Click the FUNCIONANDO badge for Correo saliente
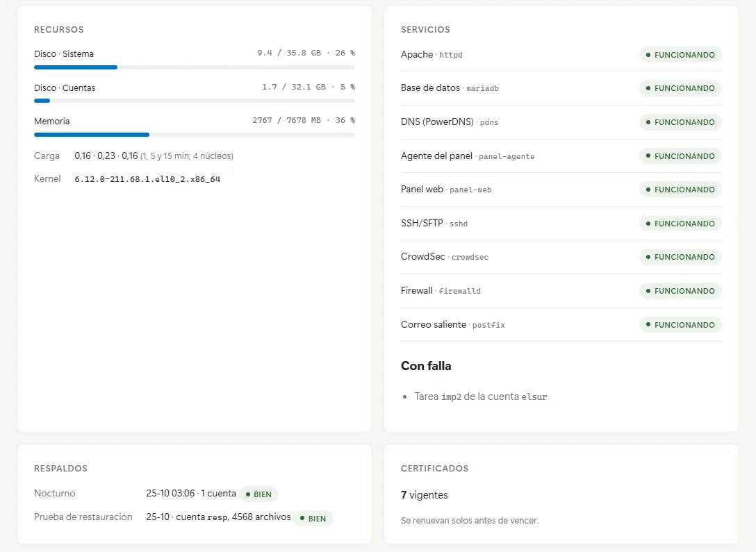 tap(680, 325)
